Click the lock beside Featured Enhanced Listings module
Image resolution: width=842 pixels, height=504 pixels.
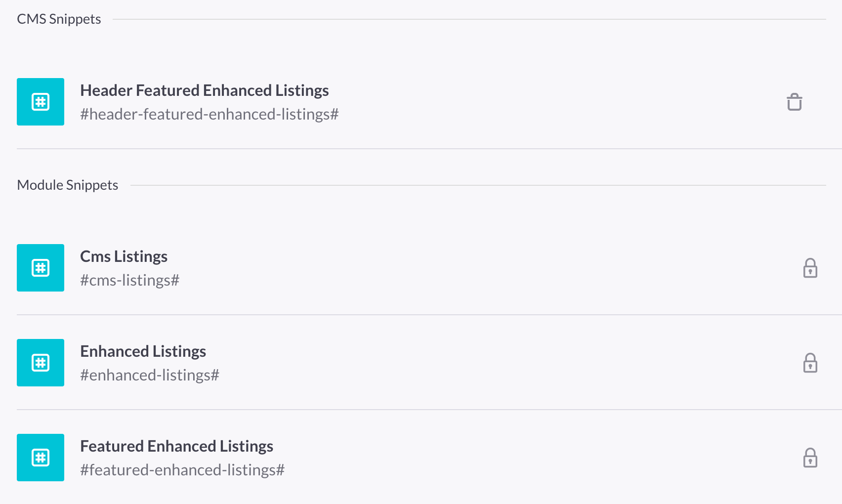[x=810, y=458]
